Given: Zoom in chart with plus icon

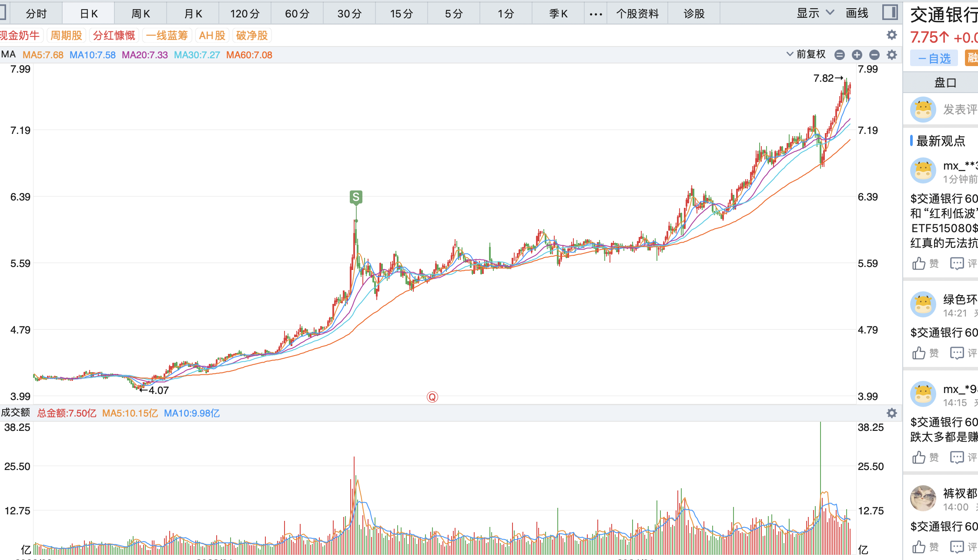Looking at the screenshot, I should point(857,55).
